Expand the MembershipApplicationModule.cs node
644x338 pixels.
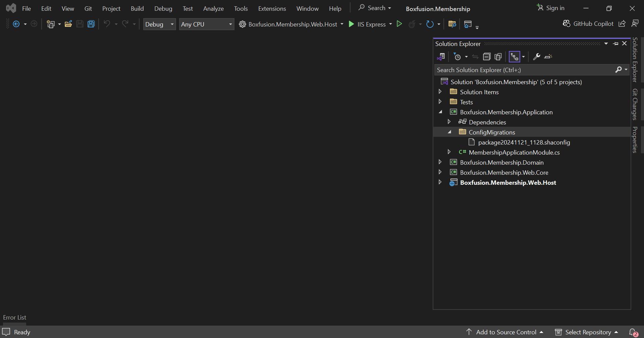coord(449,152)
